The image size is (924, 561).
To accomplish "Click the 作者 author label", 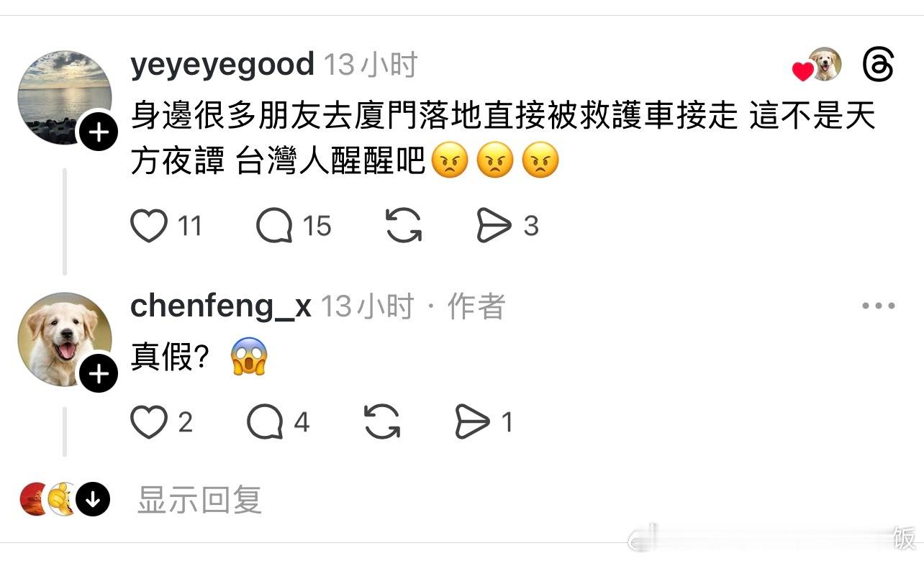I will [476, 307].
